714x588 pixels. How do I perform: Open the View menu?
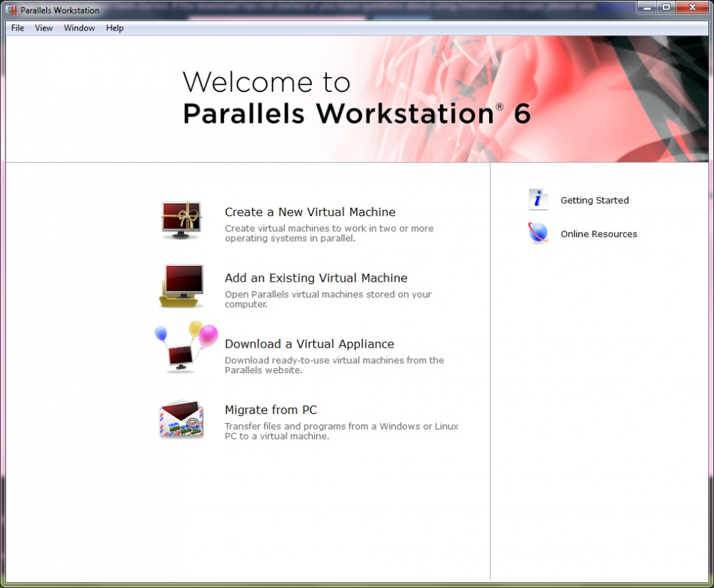pyautogui.click(x=44, y=28)
